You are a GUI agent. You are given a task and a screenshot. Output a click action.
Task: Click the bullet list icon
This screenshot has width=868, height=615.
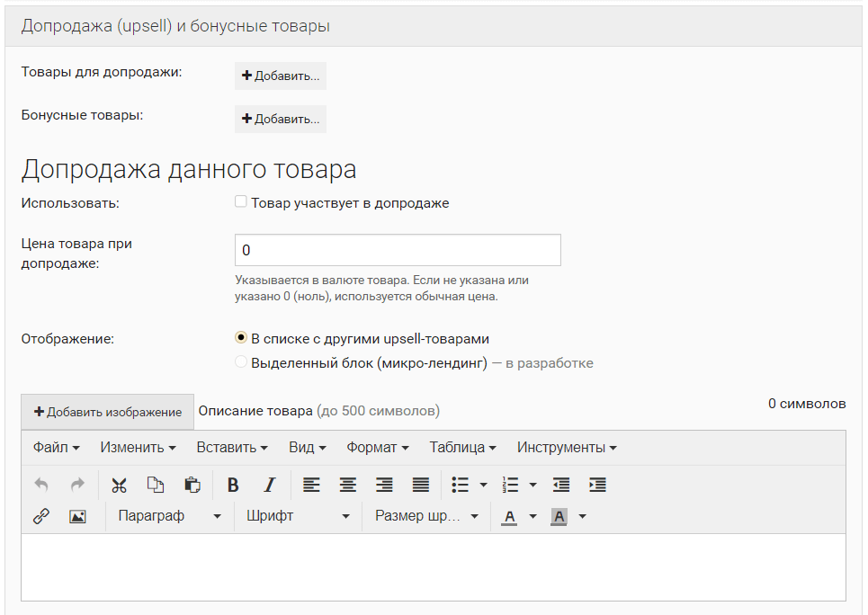click(x=461, y=485)
